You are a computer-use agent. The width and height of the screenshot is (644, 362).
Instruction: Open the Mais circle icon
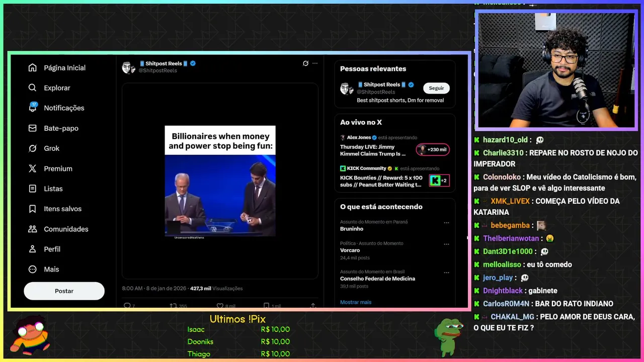[x=33, y=269]
